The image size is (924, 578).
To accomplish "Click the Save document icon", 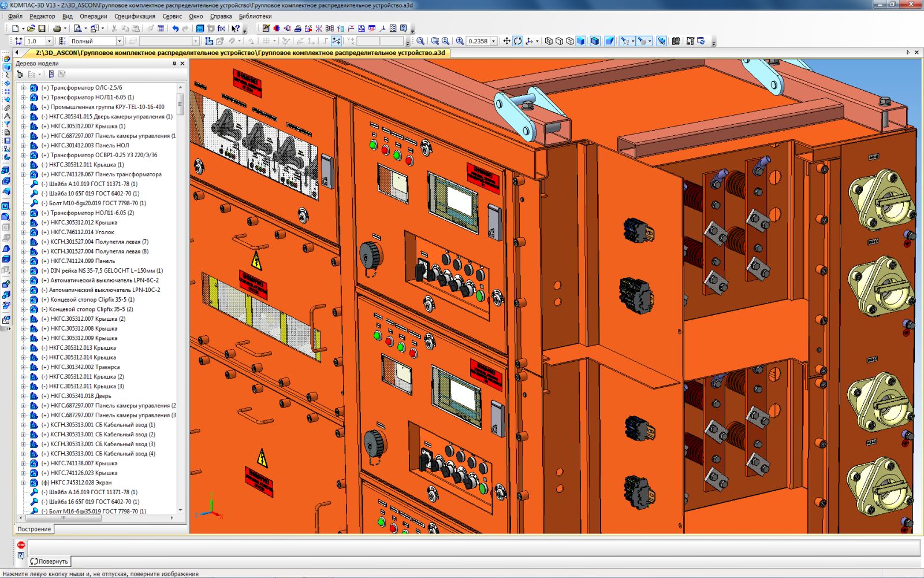I will [42, 28].
